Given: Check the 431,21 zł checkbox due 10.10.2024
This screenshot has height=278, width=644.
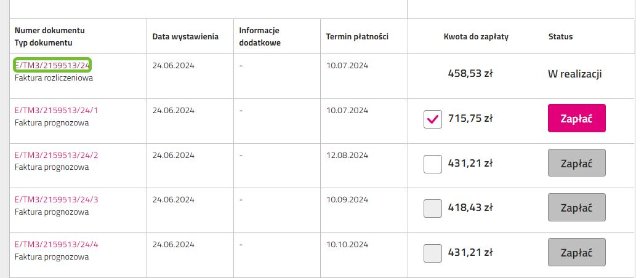Looking at the screenshot, I should click(x=432, y=253).
